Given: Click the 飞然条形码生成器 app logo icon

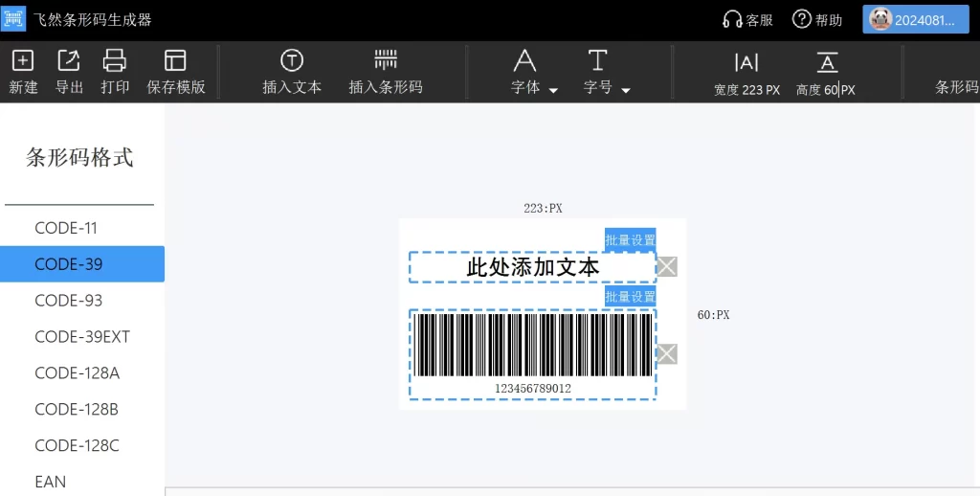Looking at the screenshot, I should (x=13, y=19).
